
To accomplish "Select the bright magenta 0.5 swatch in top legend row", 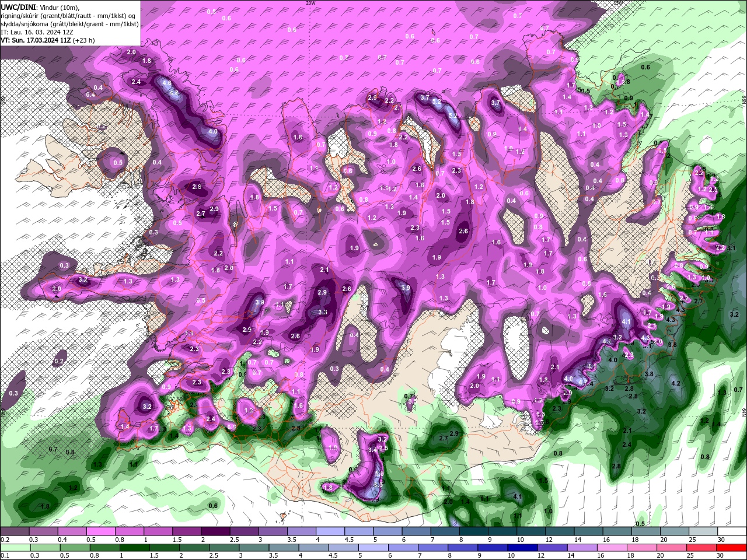I will tap(100, 531).
